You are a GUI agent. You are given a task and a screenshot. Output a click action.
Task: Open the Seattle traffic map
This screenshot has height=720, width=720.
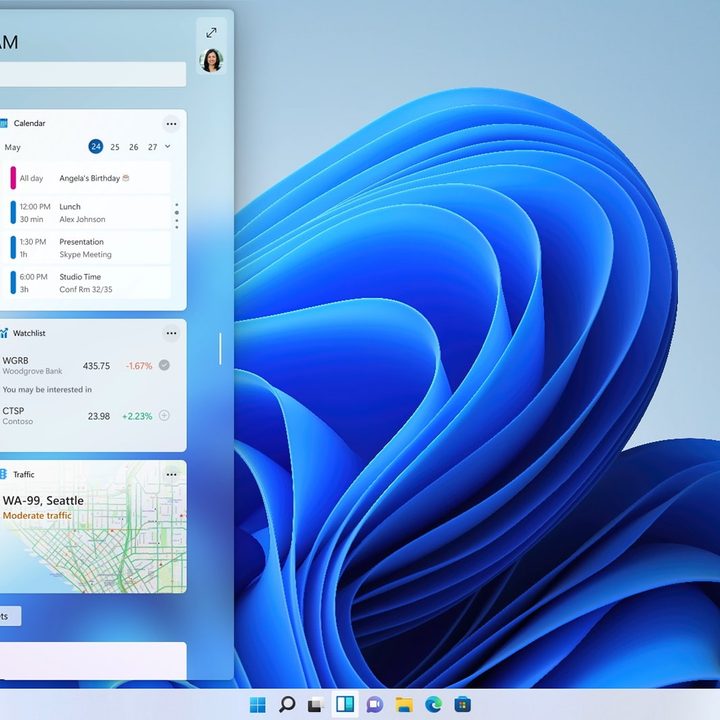point(92,526)
